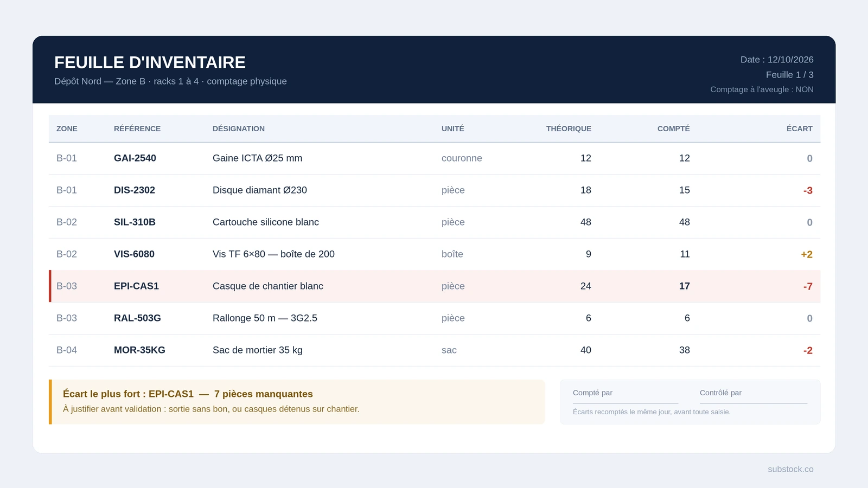Click the ÉCART column header
This screenshot has height=488, width=868.
[800, 129]
